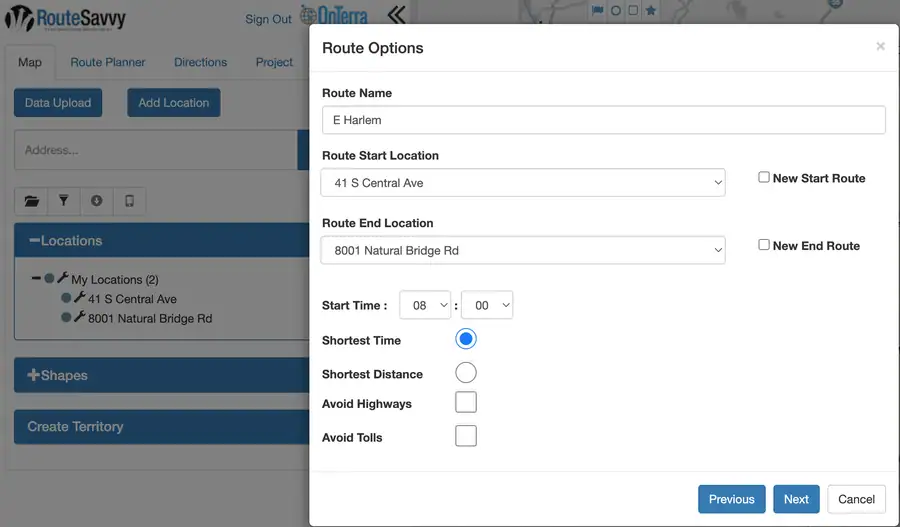Toggle dot marker for 8001 Natural Bridge Rd

(66, 317)
